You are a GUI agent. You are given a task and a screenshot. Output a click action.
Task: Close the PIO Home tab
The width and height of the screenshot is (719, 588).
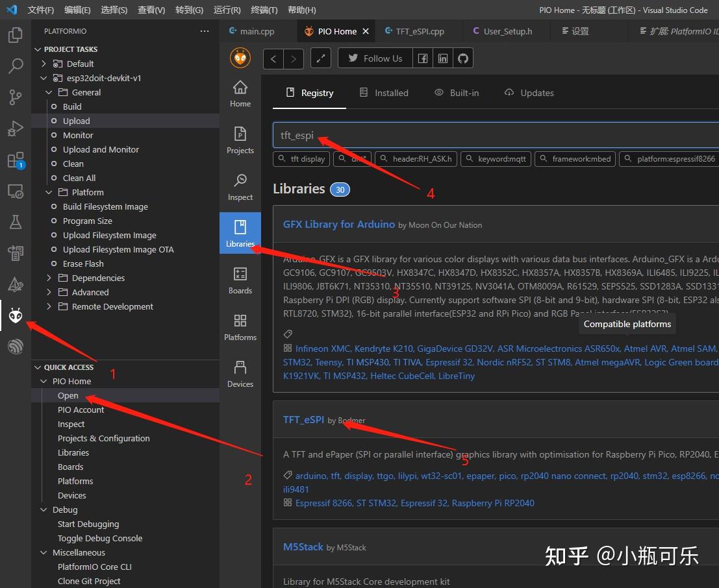pos(366,31)
